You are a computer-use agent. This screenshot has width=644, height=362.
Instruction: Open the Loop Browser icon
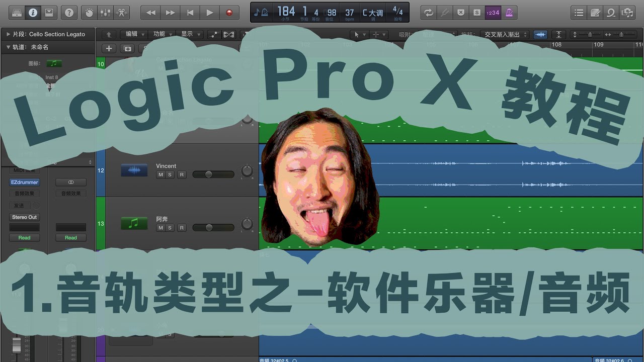coord(611,13)
